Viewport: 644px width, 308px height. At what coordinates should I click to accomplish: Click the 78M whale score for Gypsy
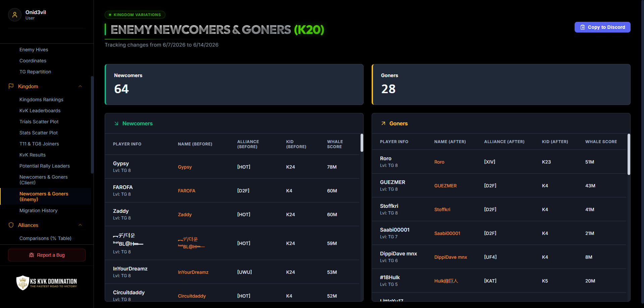click(332, 167)
